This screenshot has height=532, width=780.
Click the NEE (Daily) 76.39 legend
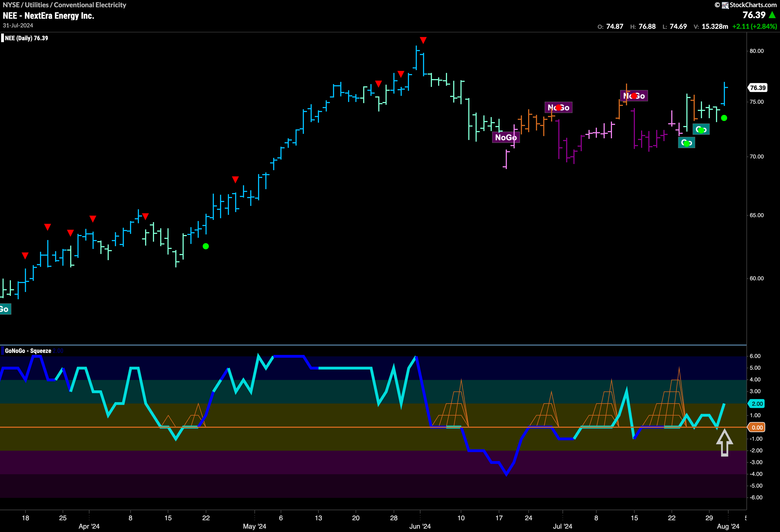27,38
